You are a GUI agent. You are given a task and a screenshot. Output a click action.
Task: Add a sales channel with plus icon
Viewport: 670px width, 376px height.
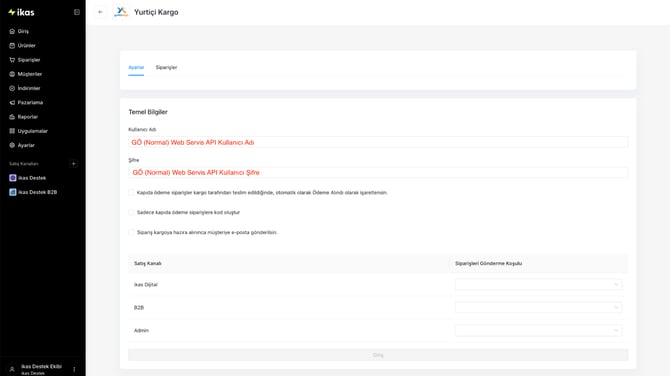click(x=73, y=164)
